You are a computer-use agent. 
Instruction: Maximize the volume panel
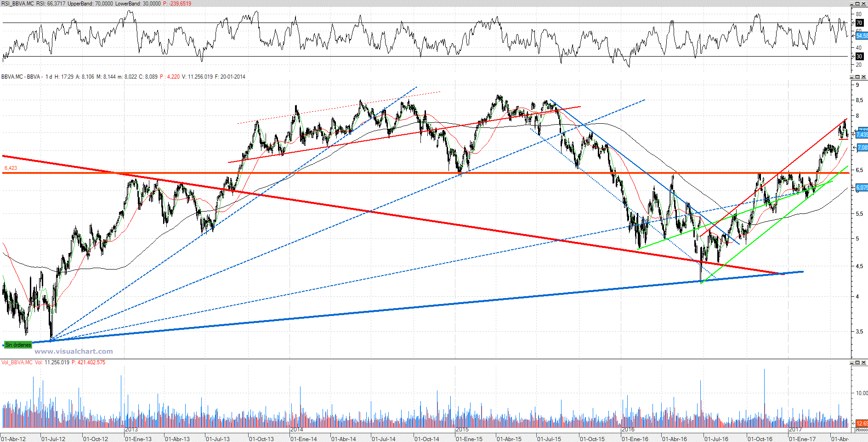pos(858,362)
